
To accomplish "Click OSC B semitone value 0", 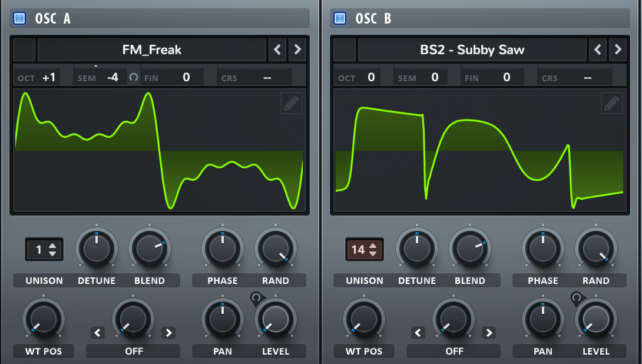I will 435,77.
